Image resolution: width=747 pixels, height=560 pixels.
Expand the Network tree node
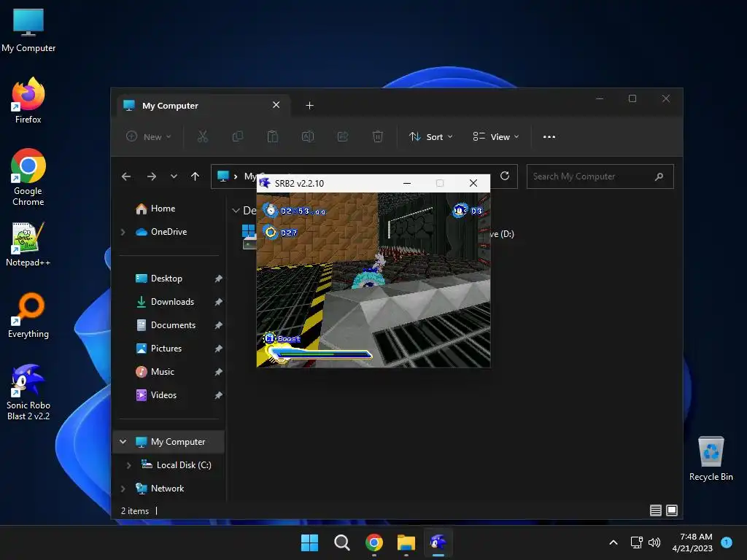pyautogui.click(x=123, y=489)
